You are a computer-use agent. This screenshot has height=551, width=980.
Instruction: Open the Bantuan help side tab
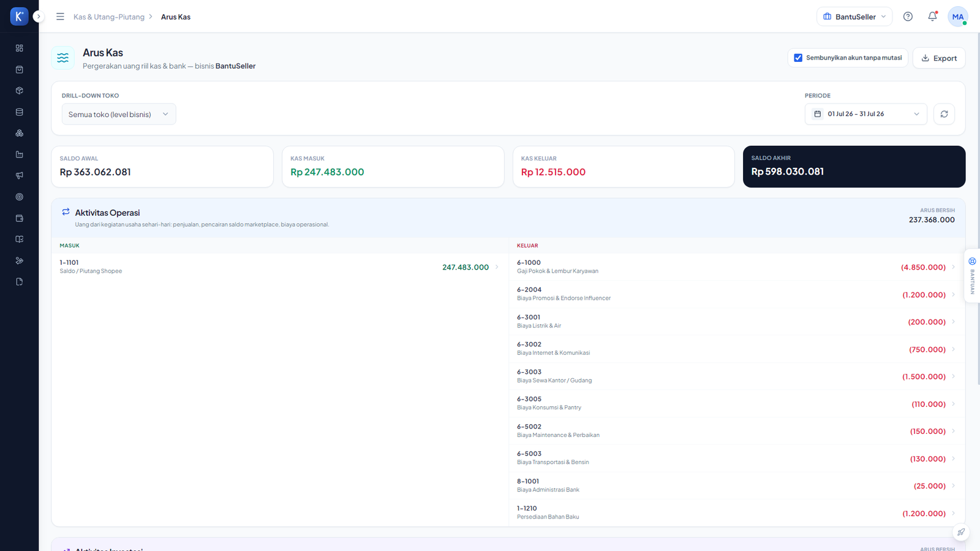click(972, 276)
